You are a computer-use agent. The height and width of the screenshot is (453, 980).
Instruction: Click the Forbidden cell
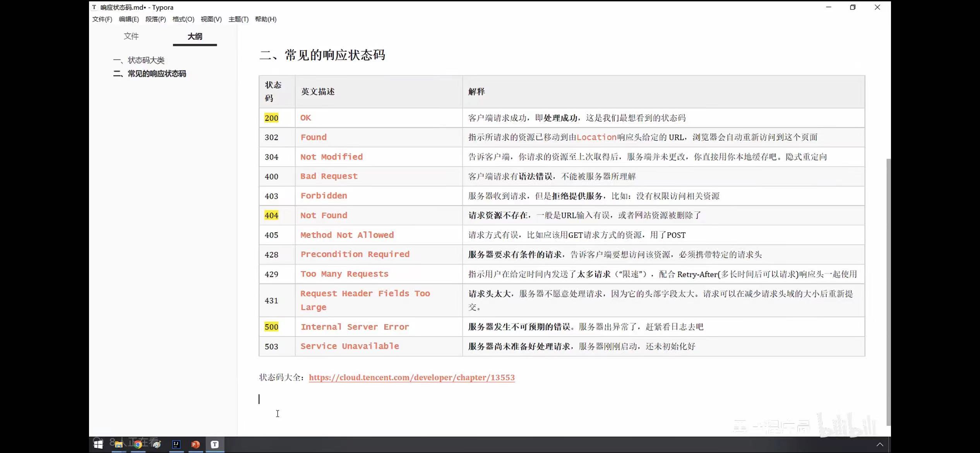pyautogui.click(x=379, y=196)
